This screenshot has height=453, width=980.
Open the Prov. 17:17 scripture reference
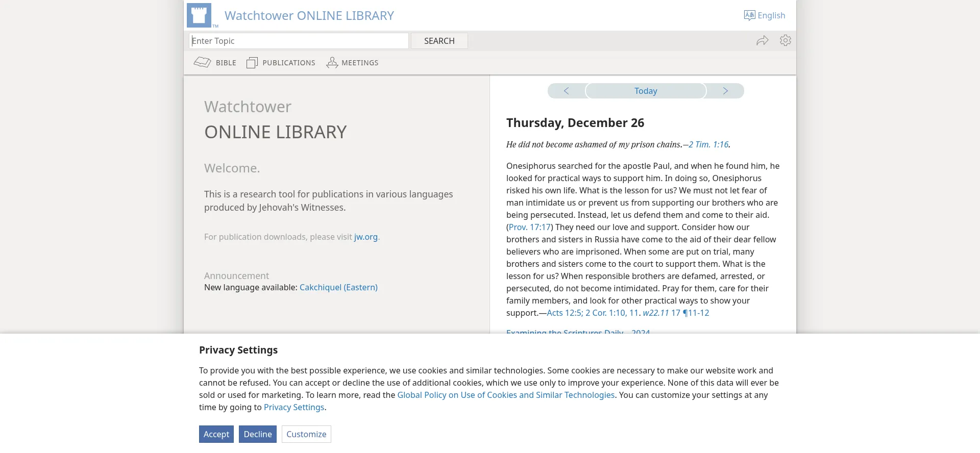[530, 227]
